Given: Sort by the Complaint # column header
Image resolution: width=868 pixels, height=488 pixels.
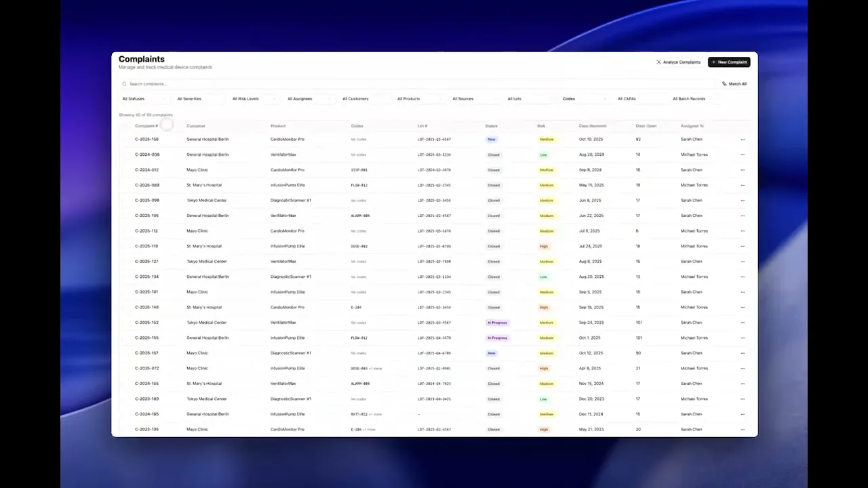Looking at the screenshot, I should pyautogui.click(x=146, y=126).
